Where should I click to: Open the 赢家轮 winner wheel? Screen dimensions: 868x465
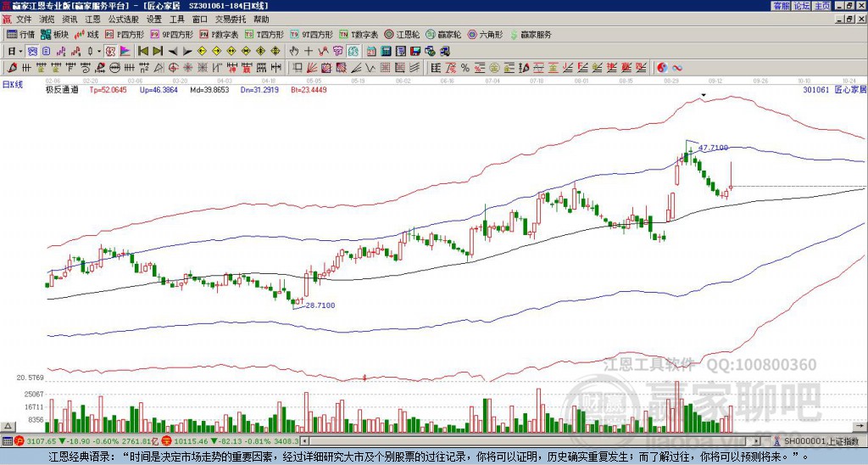tap(443, 34)
